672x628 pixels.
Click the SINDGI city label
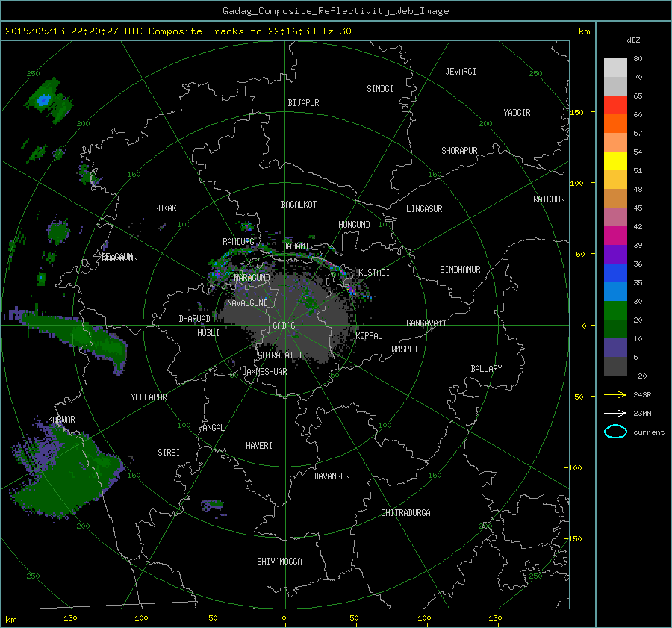pos(380,89)
